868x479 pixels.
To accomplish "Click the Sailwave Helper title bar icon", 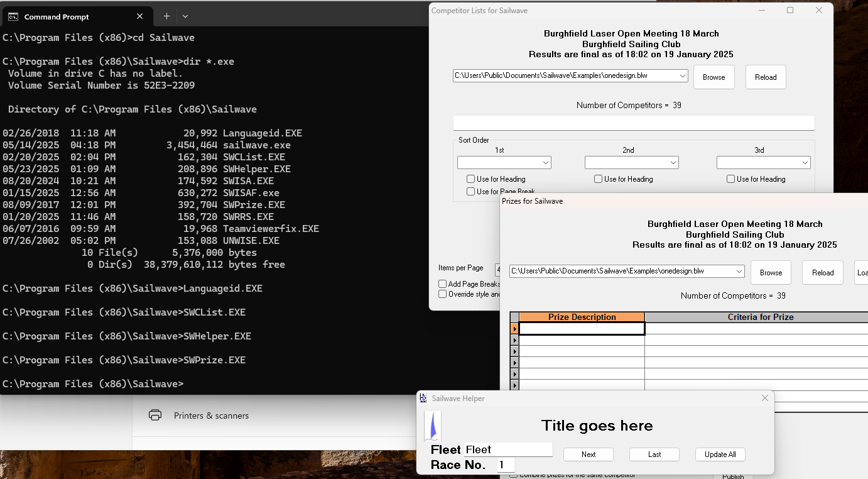I will pyautogui.click(x=423, y=398).
